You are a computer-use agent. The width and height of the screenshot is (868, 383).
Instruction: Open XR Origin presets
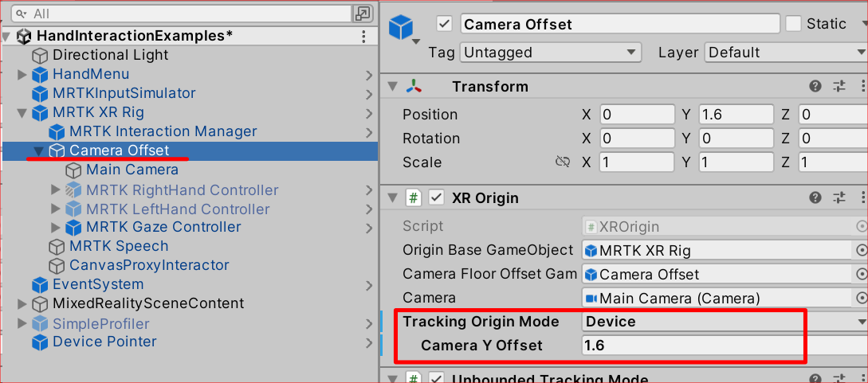click(839, 197)
